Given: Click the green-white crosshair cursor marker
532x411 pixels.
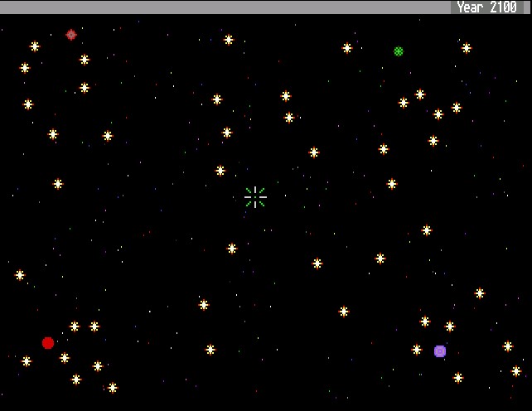Looking at the screenshot, I should pyautogui.click(x=255, y=197).
